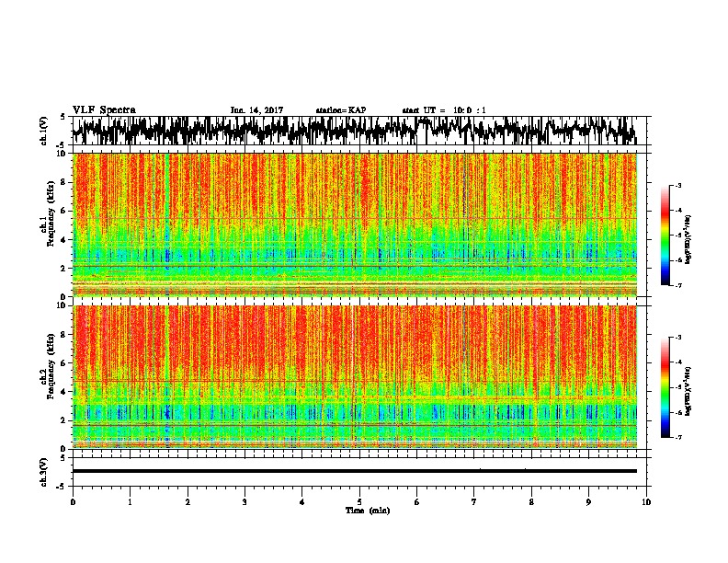The image size is (728, 563).
Task: Click the ch.1 spectrogram color bar
Action: (x=665, y=236)
